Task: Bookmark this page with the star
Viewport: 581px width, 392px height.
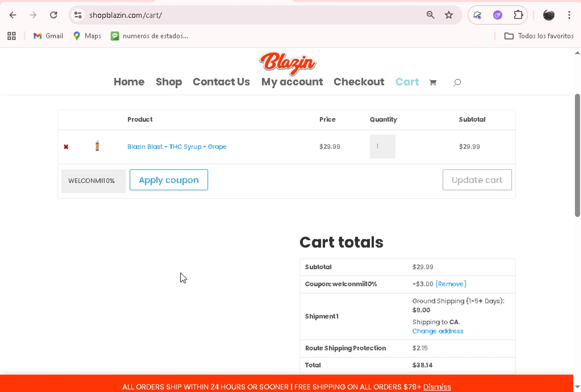Action: tap(449, 15)
